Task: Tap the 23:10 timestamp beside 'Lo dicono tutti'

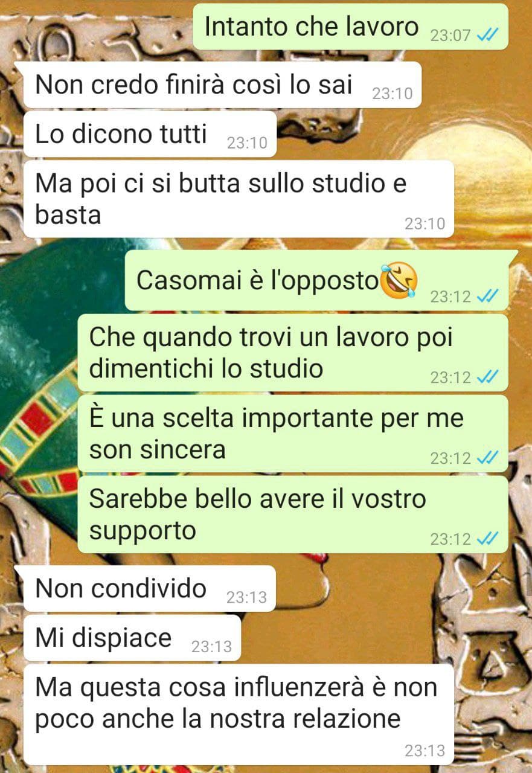Action: (x=247, y=143)
